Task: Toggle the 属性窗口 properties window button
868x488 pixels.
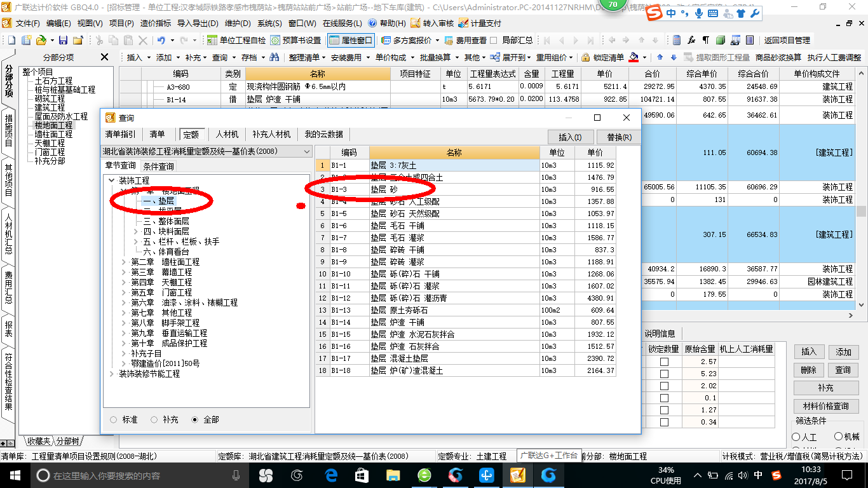Action: (351, 40)
